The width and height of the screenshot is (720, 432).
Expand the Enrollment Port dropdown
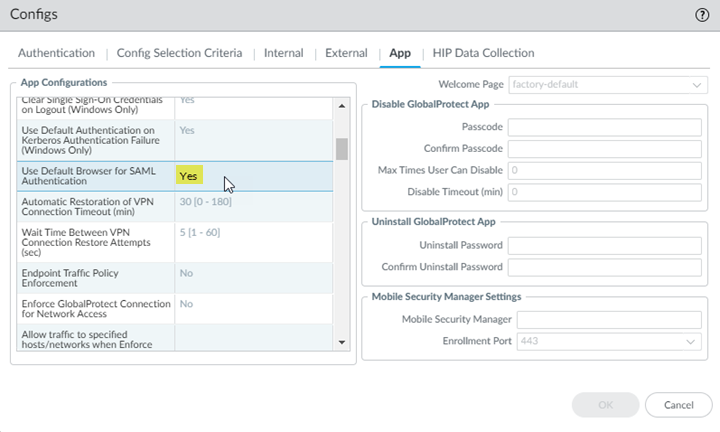[605, 341]
